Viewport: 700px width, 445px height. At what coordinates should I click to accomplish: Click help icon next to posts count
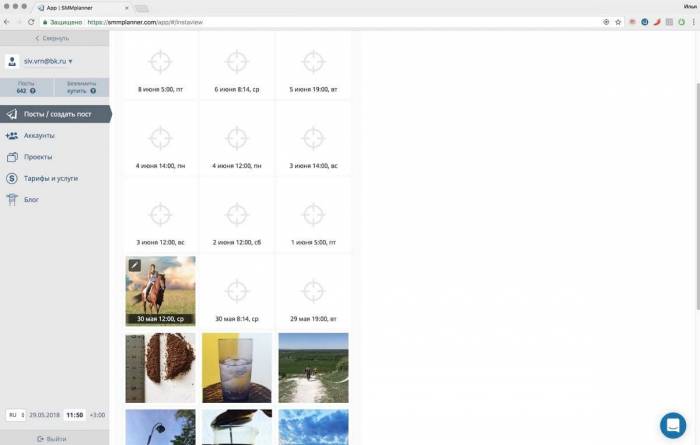(x=33, y=91)
